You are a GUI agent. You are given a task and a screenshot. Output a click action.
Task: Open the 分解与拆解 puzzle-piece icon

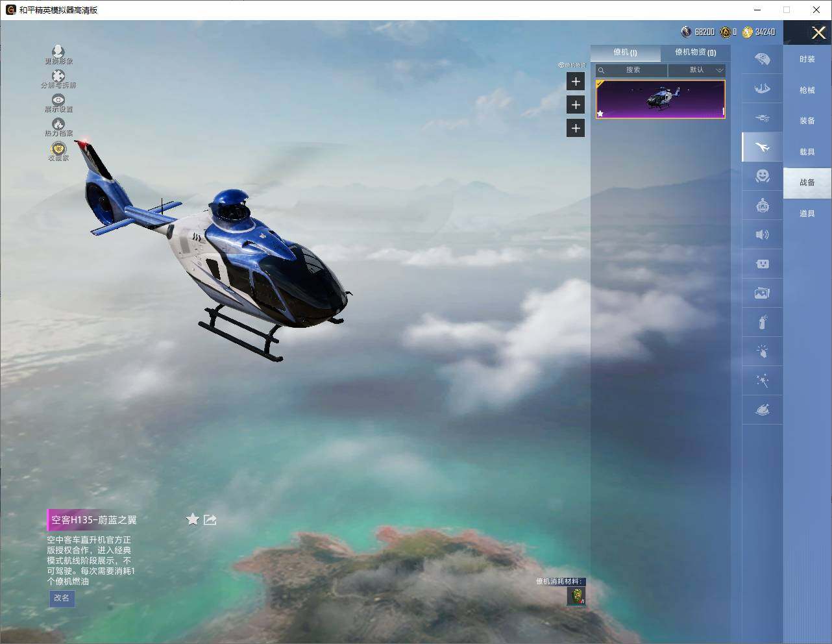58,76
